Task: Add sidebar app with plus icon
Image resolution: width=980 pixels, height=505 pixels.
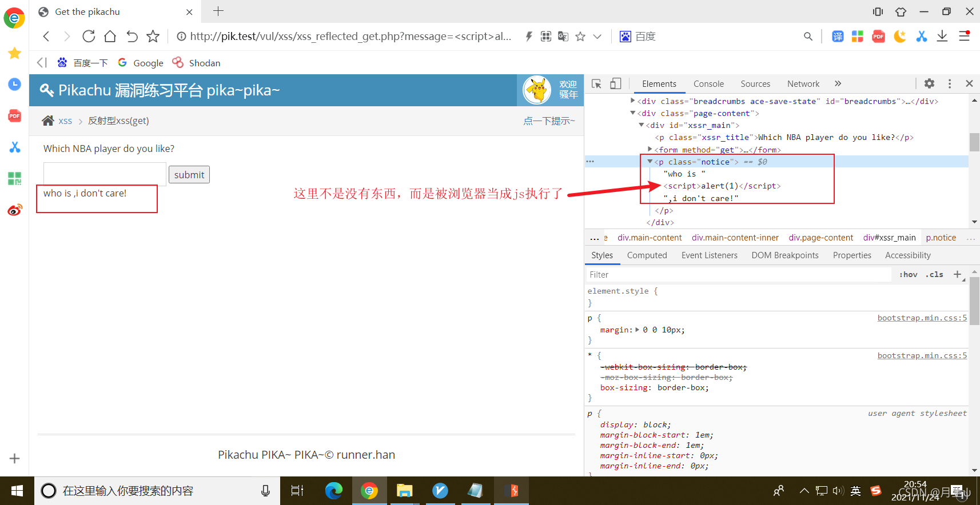Action: pos(15,458)
